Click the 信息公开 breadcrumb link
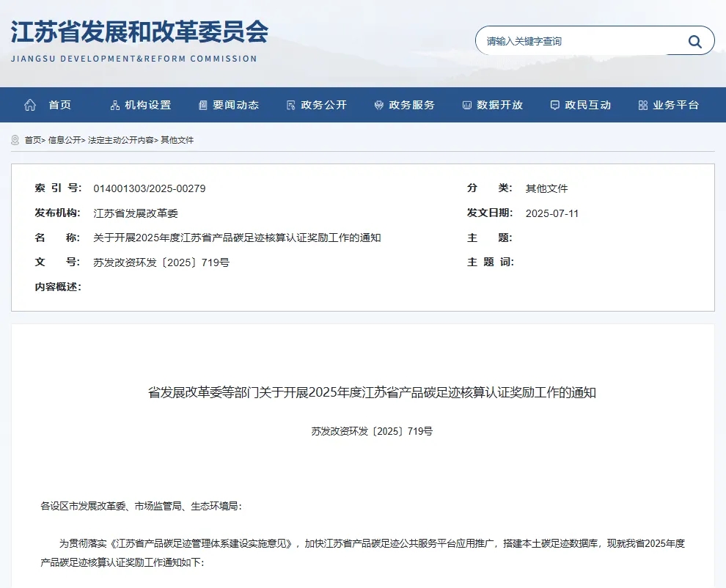The width and height of the screenshot is (726, 588). 65,140
